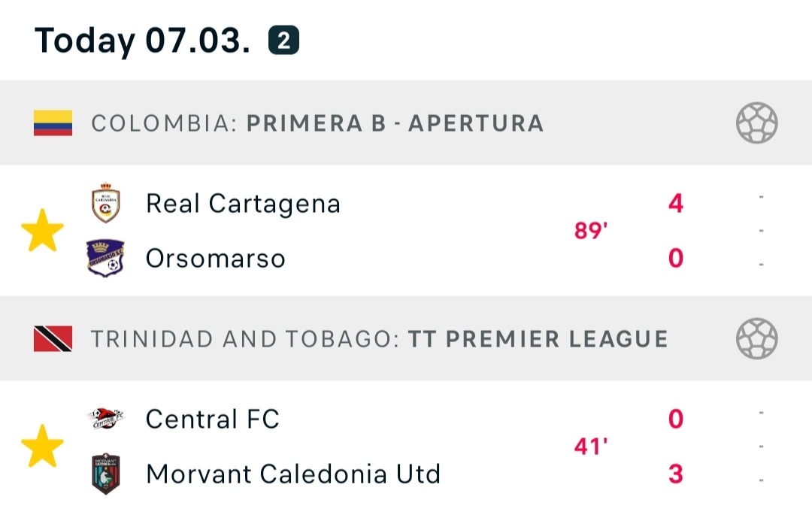Select Central FC team name
Image resolution: width=812 pixels, height=530 pixels.
(x=213, y=419)
